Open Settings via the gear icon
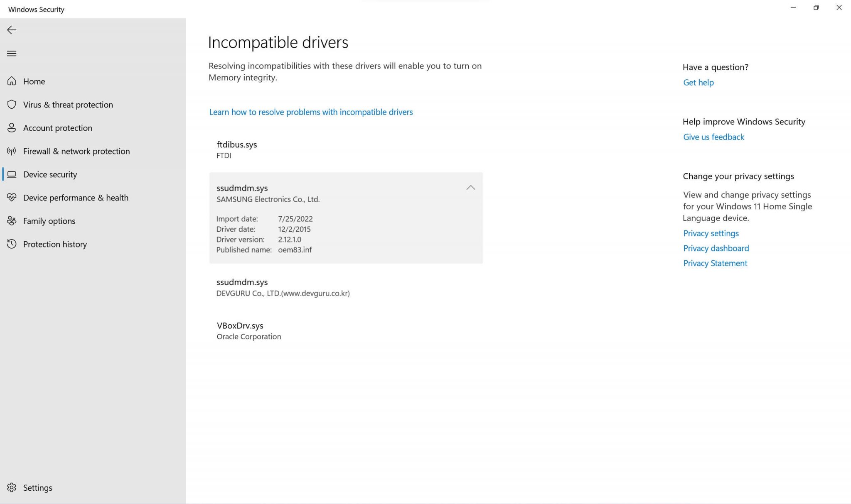Image resolution: width=851 pixels, height=504 pixels. point(12,487)
